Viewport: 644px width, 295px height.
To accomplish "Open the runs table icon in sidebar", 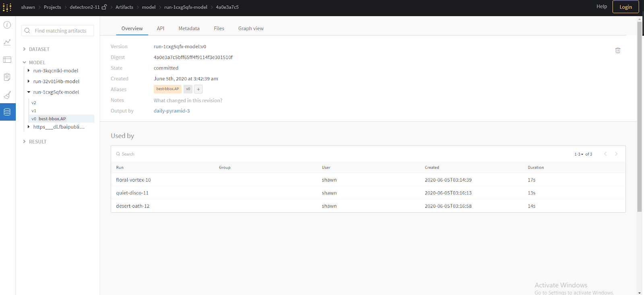I will coord(7,60).
